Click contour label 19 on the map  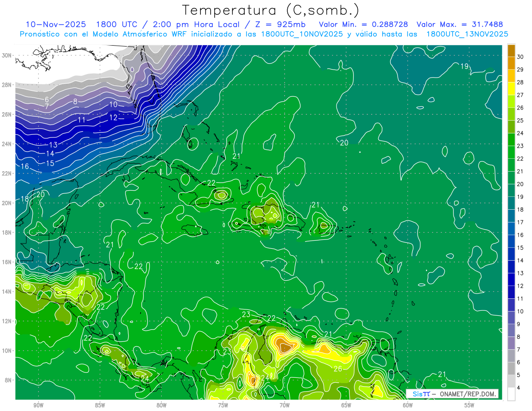point(464,67)
